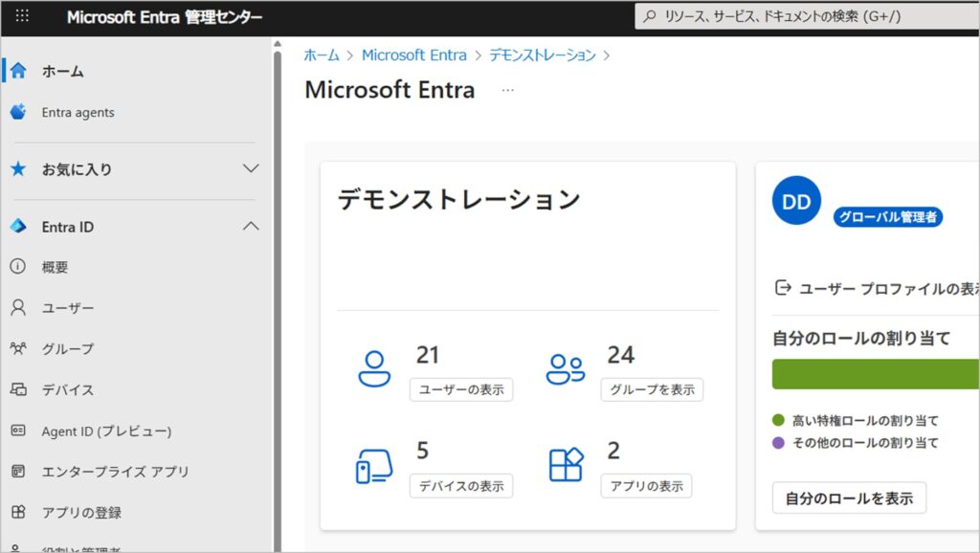The height and width of the screenshot is (553, 980).
Task: Click the devices icon beside 5
Action: tap(374, 466)
